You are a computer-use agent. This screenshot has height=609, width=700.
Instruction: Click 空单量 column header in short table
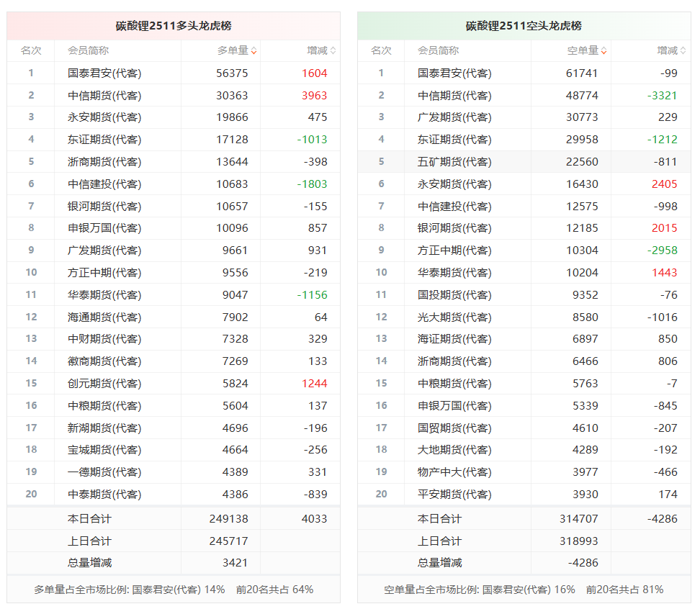click(x=583, y=51)
